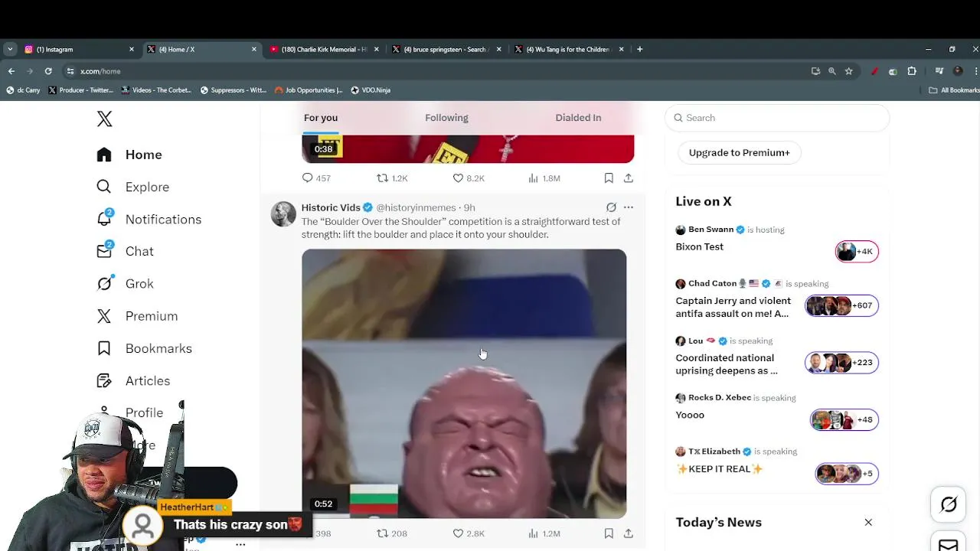980x551 pixels.
Task: Open Historic Vids avatar
Action: pyautogui.click(x=283, y=214)
